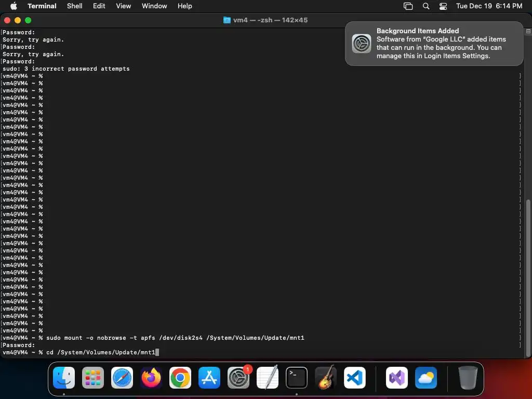This screenshot has width=532, height=399.
Task: Click the Terminal icon in the Dock
Action: [297, 378]
